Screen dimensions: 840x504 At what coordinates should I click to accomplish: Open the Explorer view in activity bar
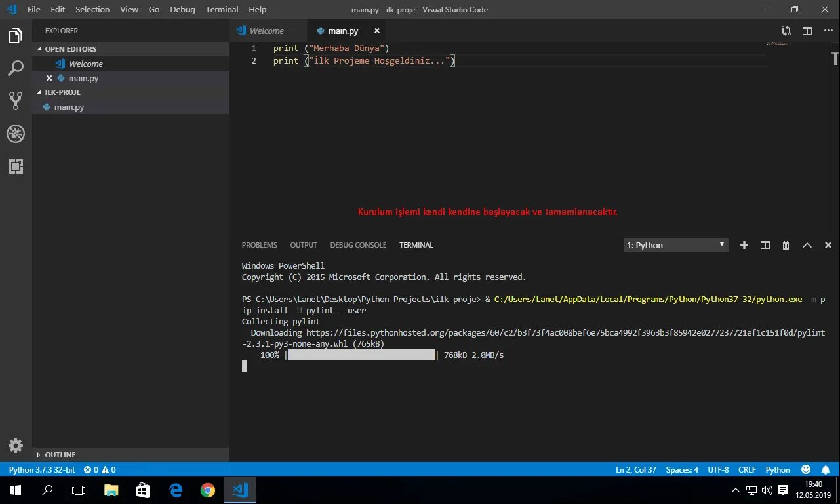pyautogui.click(x=16, y=36)
